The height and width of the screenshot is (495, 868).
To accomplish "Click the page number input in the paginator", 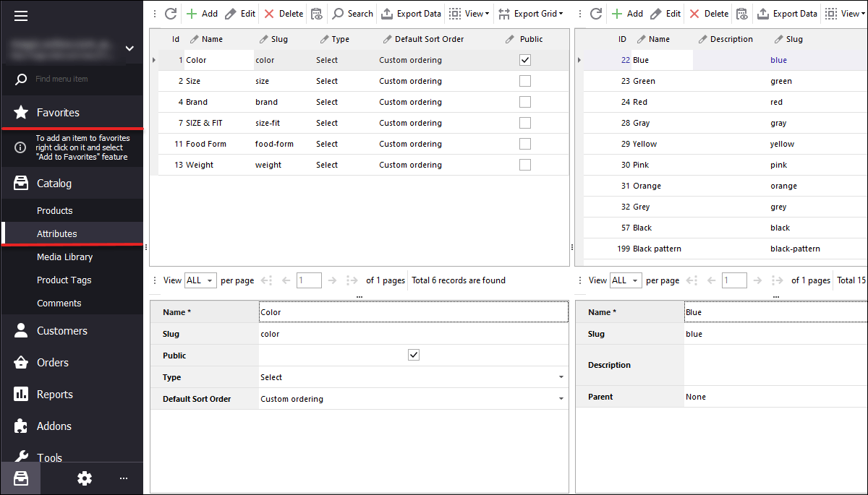I will pyautogui.click(x=309, y=280).
